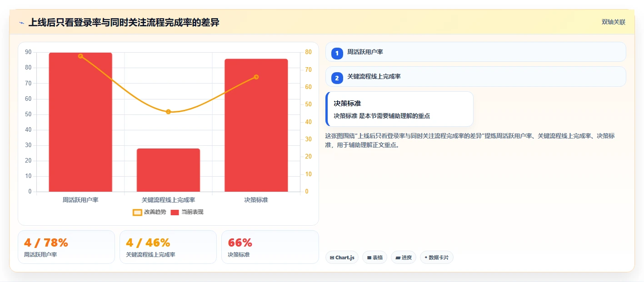Click the x-axis label 周活跃用户率
This screenshot has width=644, height=282.
[80, 200]
